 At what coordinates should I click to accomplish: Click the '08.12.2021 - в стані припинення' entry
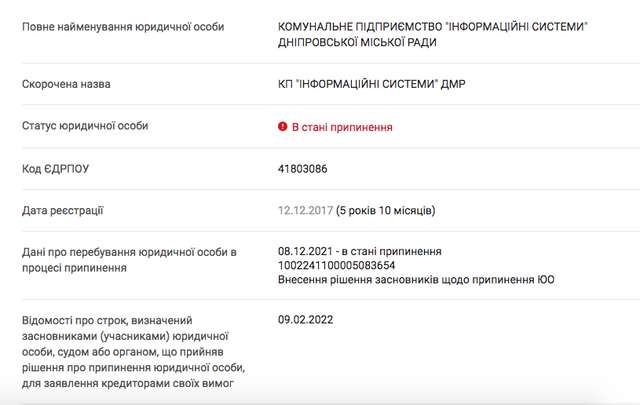[x=360, y=251]
